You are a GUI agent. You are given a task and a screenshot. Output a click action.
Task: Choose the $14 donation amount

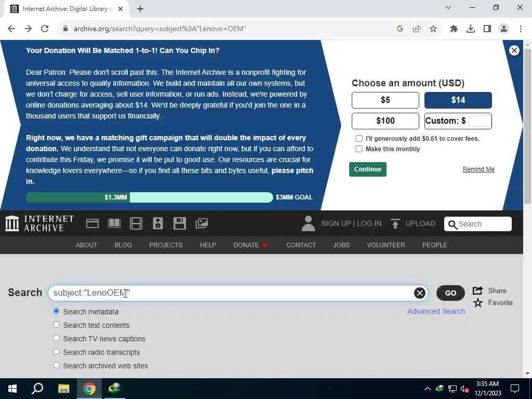pos(458,100)
